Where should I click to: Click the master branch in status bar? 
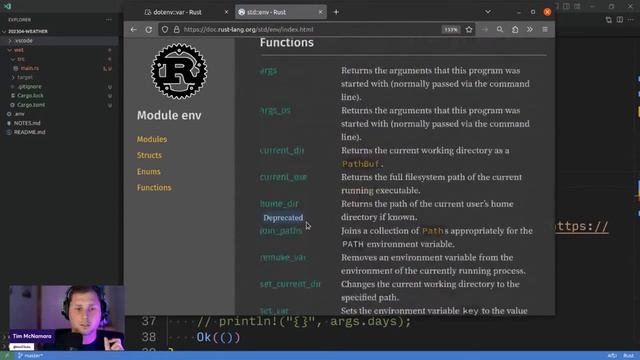pos(30,356)
